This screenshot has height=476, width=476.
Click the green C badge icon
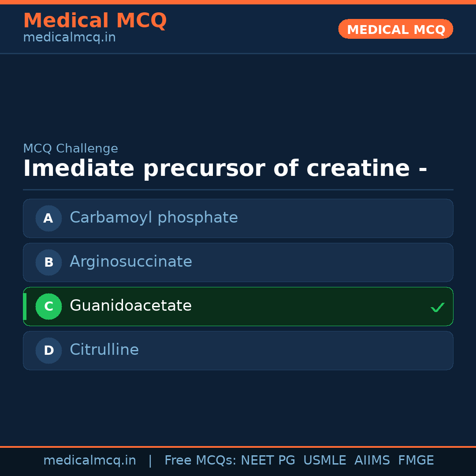(48, 306)
